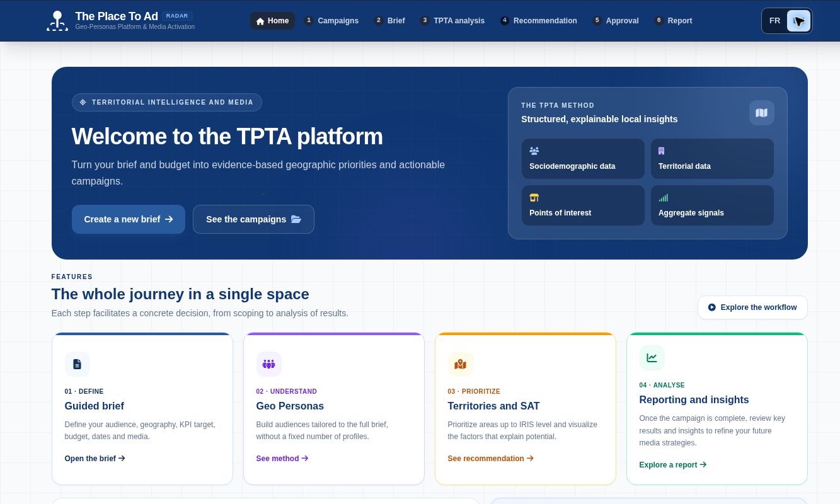
Task: Open the Campaigns step in navigation
Action: pos(331,21)
